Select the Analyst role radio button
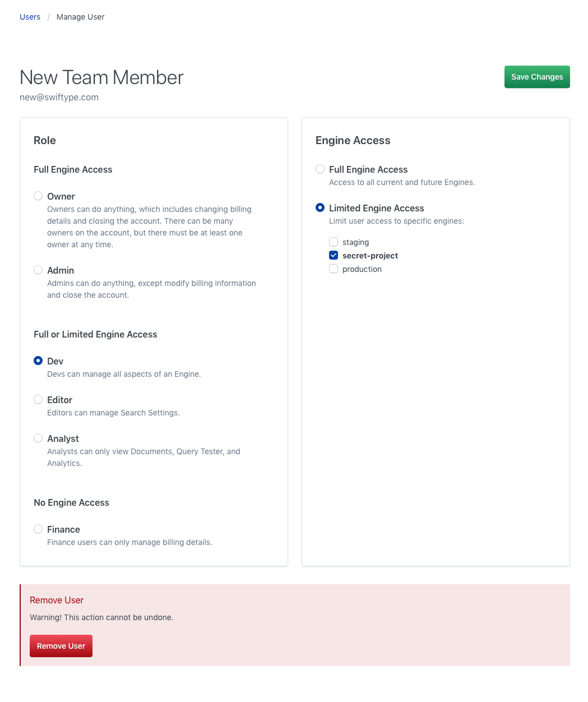The height and width of the screenshot is (702, 588). click(x=38, y=438)
